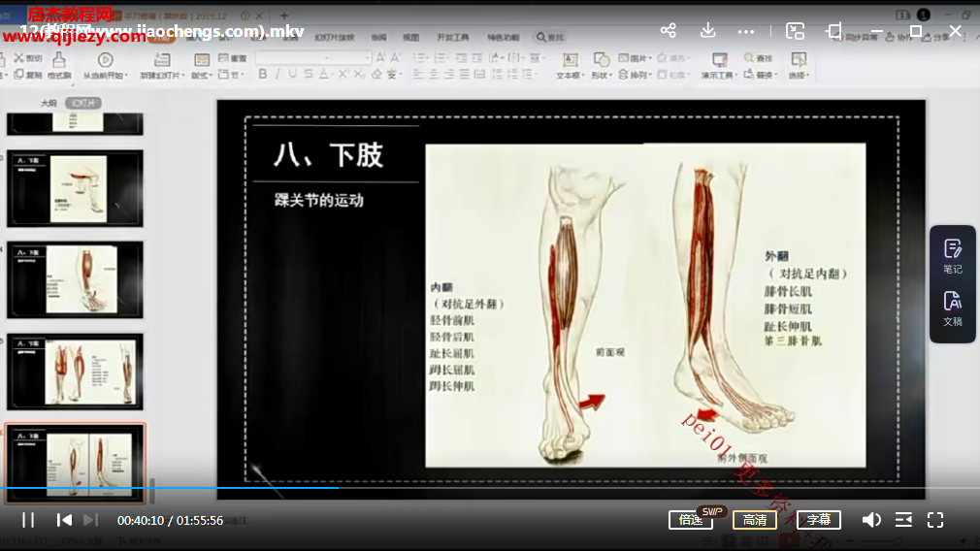Change quality via the 高清 button

tap(754, 520)
